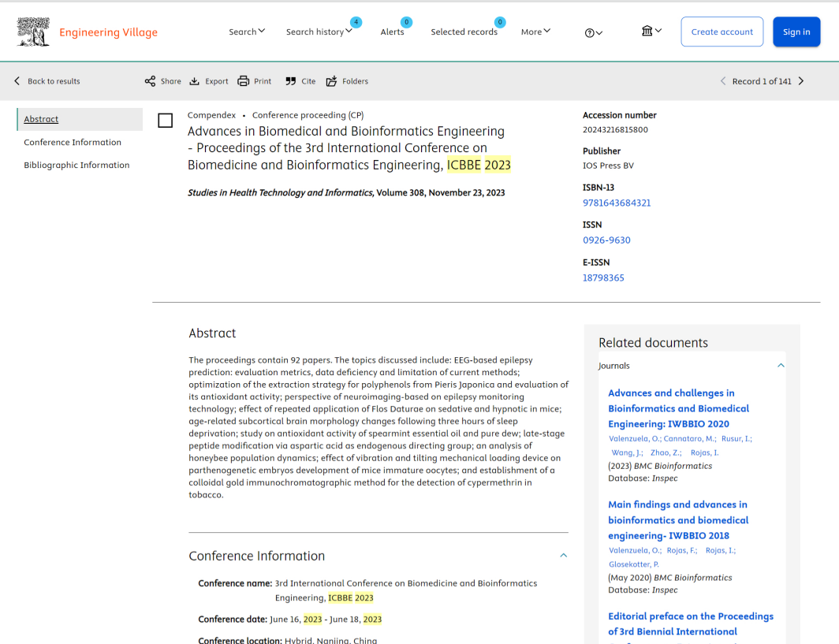Open the Search history dropdown
Screen dimensions: 839x644
pos(319,32)
